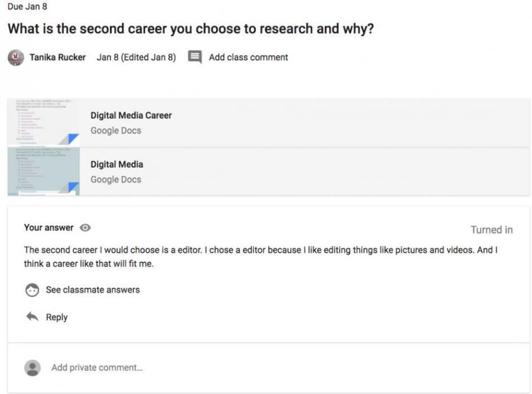532x394 pixels.
Task: Click the Due Jan 8 label
Action: (27, 6)
